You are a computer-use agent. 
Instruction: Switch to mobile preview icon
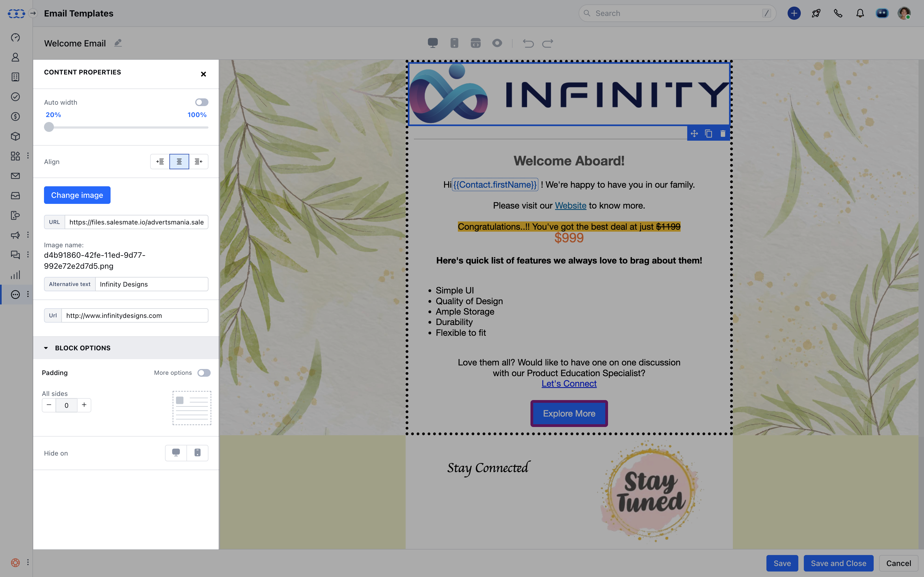tap(454, 43)
